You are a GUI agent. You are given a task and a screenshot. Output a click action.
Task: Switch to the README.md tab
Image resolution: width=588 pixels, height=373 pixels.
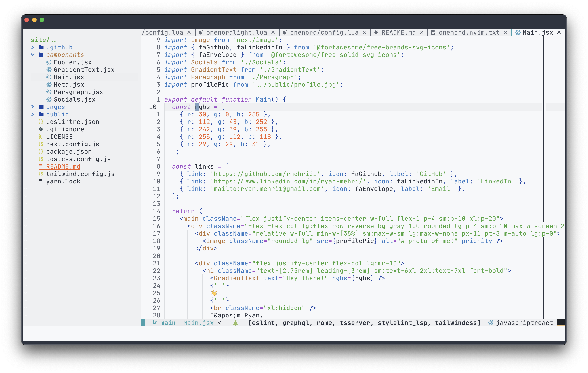pos(398,32)
